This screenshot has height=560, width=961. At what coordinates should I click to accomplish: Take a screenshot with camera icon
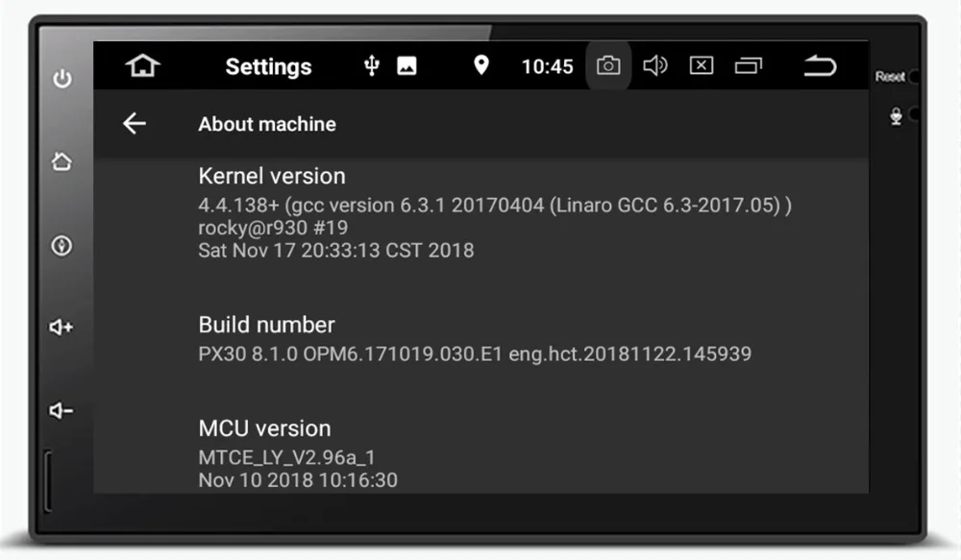[x=608, y=65]
